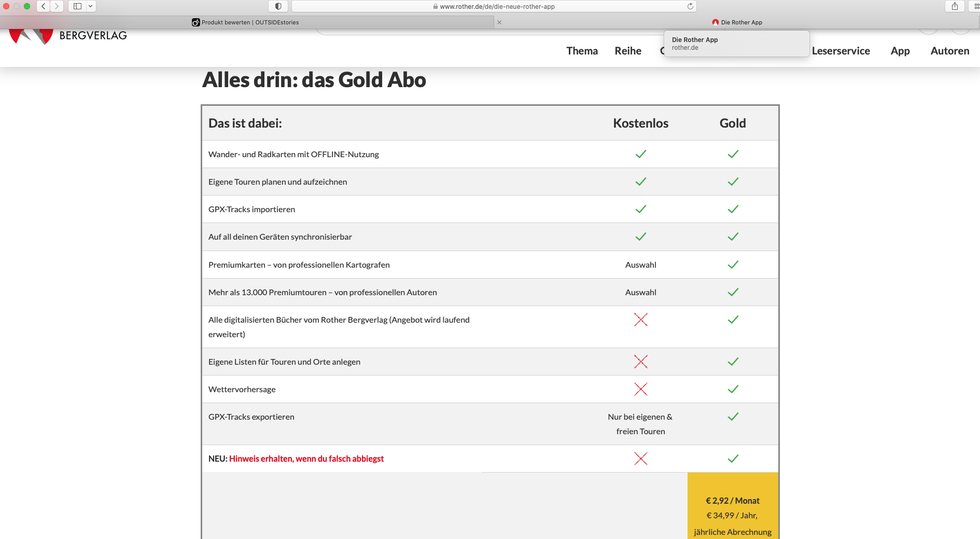Click Gold checkmark for Alle digitalisierten Bücher row
The height and width of the screenshot is (539, 980).
pyautogui.click(x=733, y=320)
